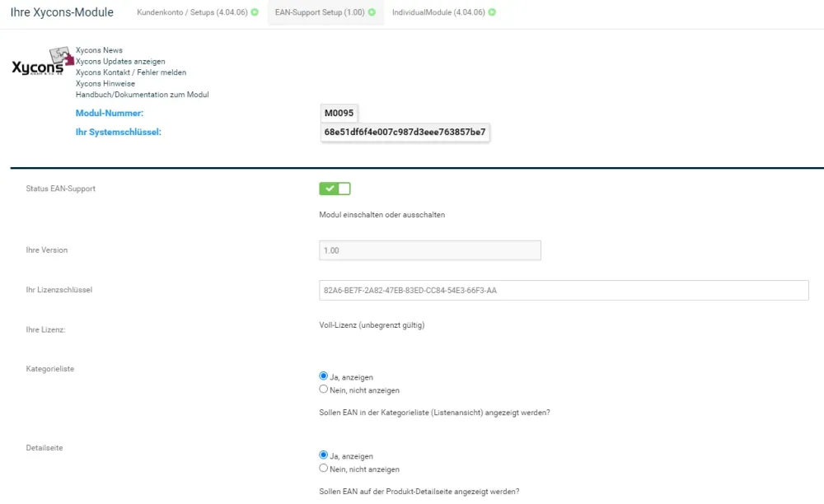Open Xycons Kontakt / Fehler melden link
824x504 pixels.
[131, 72]
